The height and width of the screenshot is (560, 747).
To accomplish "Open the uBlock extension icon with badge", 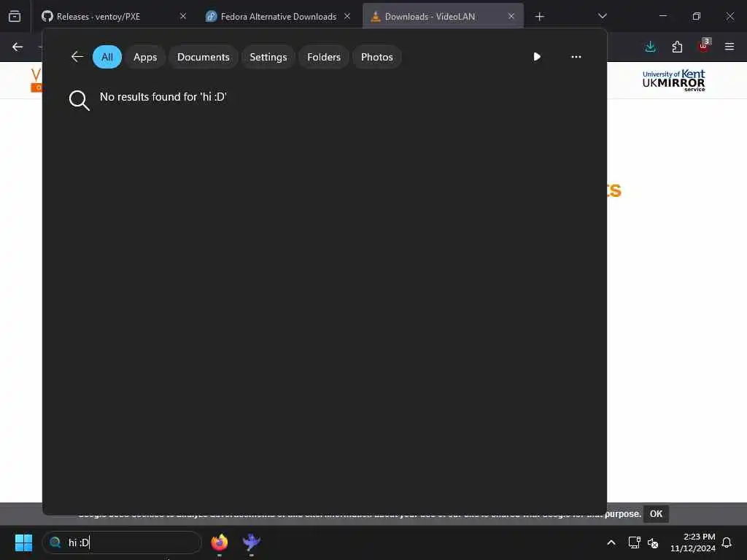I will pos(704,46).
